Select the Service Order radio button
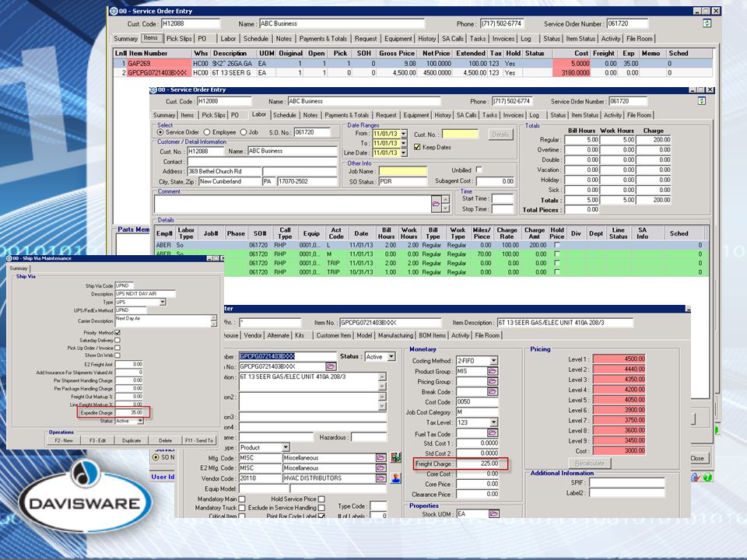 tap(160, 132)
